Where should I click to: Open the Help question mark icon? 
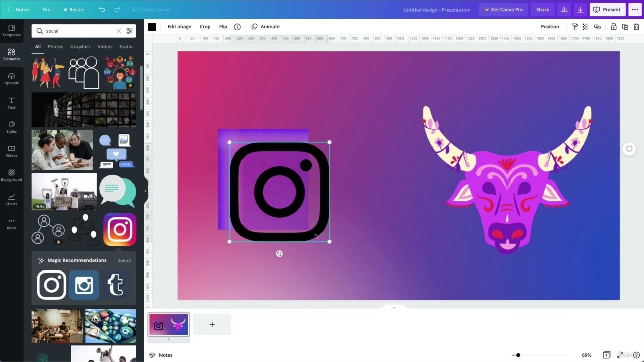coord(636,355)
